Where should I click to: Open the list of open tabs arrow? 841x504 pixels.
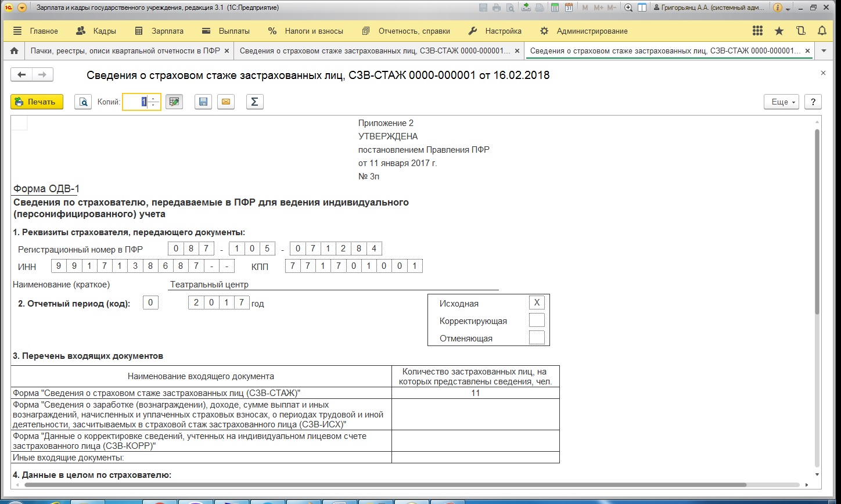824,51
